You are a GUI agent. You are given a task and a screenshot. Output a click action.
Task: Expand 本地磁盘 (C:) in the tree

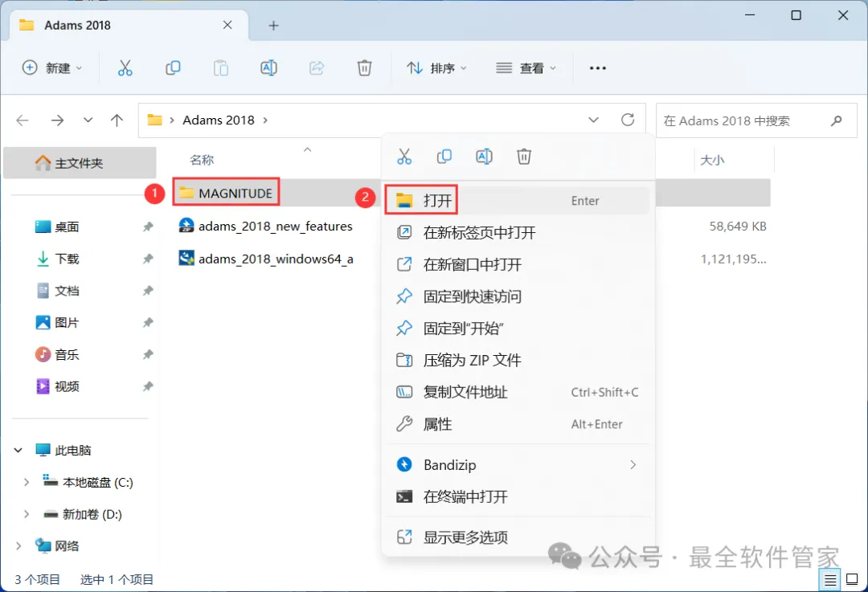[26, 483]
